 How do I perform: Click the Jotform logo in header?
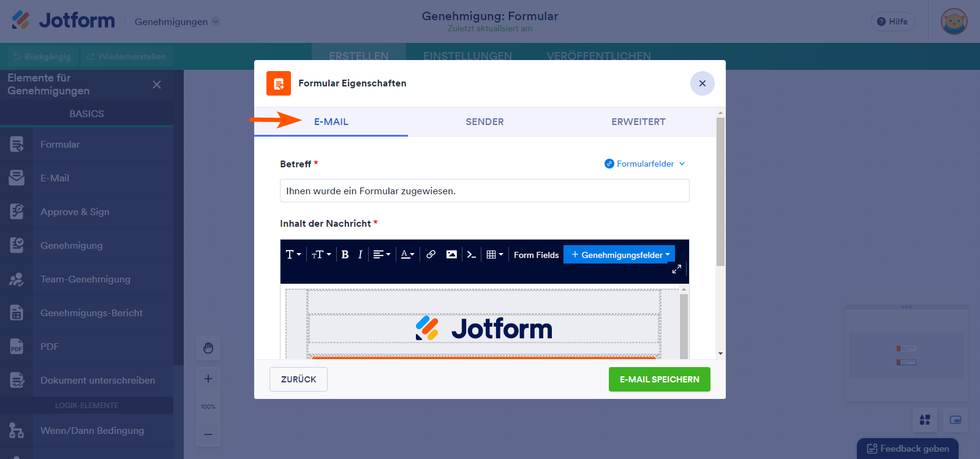click(x=63, y=20)
